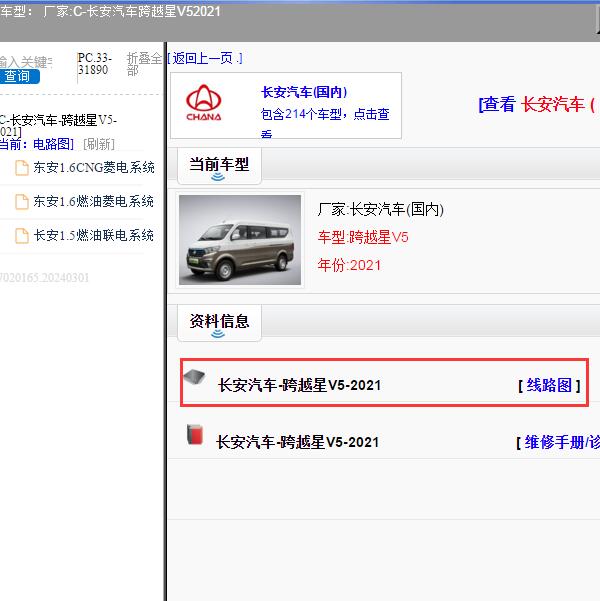Open the 线路图 link

pyautogui.click(x=549, y=385)
